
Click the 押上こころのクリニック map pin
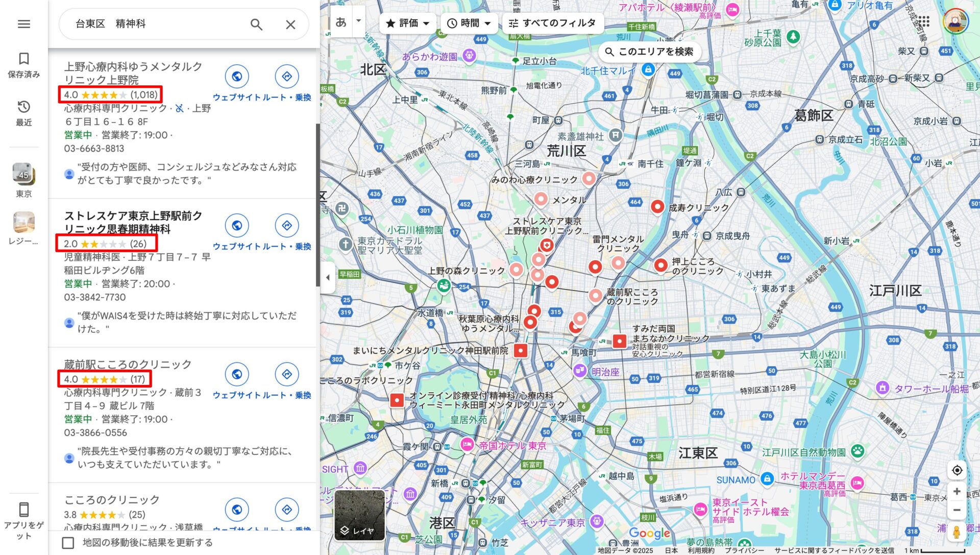click(660, 265)
